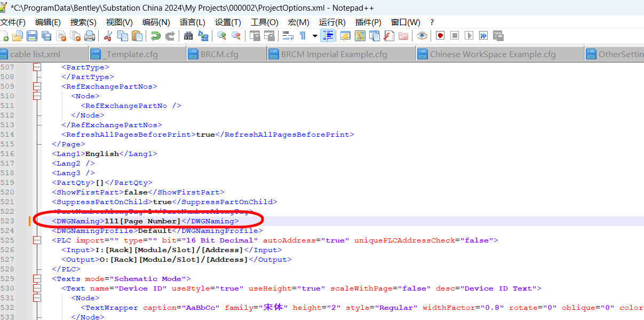Print the document using the printer icon
The image size is (644, 320).
(90, 36)
